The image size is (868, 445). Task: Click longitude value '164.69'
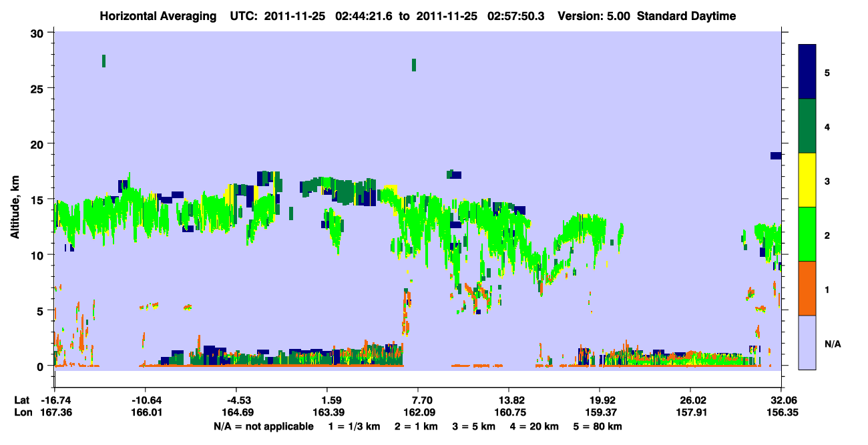tap(236, 412)
